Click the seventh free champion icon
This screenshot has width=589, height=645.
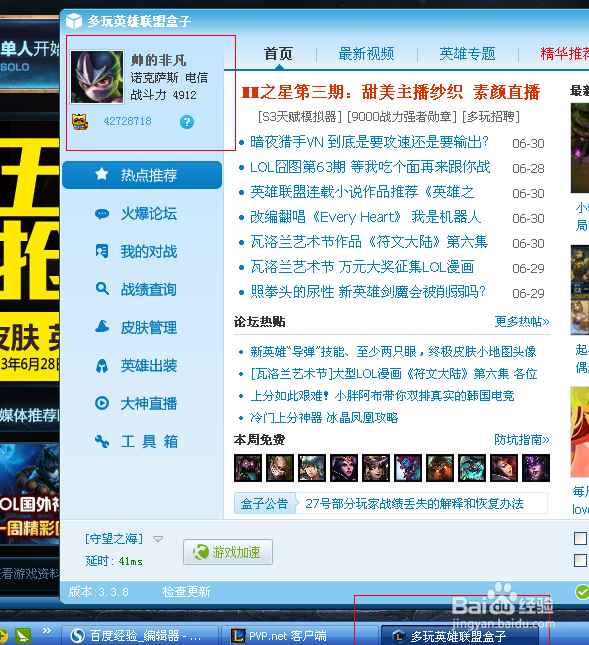[440, 468]
